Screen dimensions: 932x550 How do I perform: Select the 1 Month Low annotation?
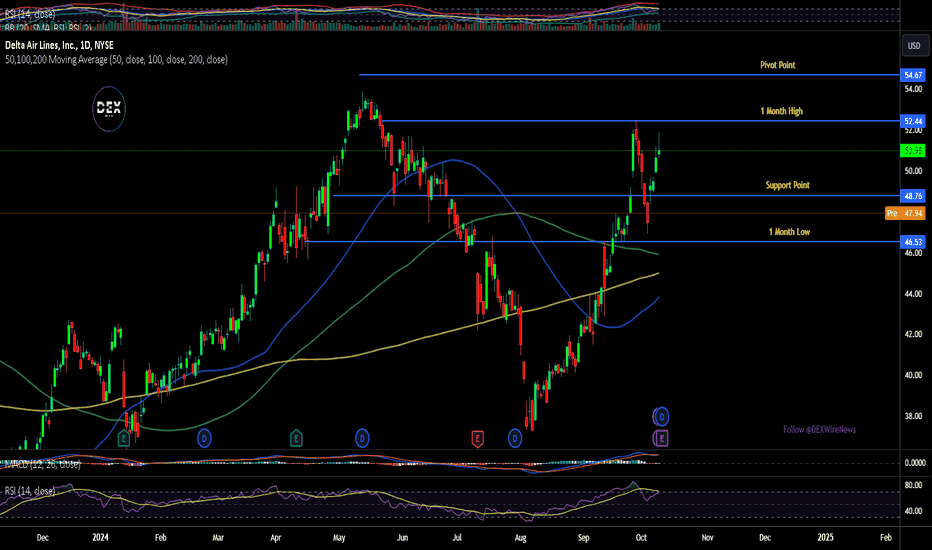pyautogui.click(x=789, y=232)
